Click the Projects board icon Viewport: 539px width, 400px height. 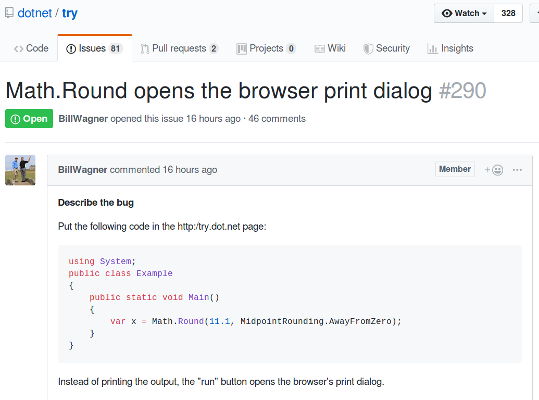(241, 49)
